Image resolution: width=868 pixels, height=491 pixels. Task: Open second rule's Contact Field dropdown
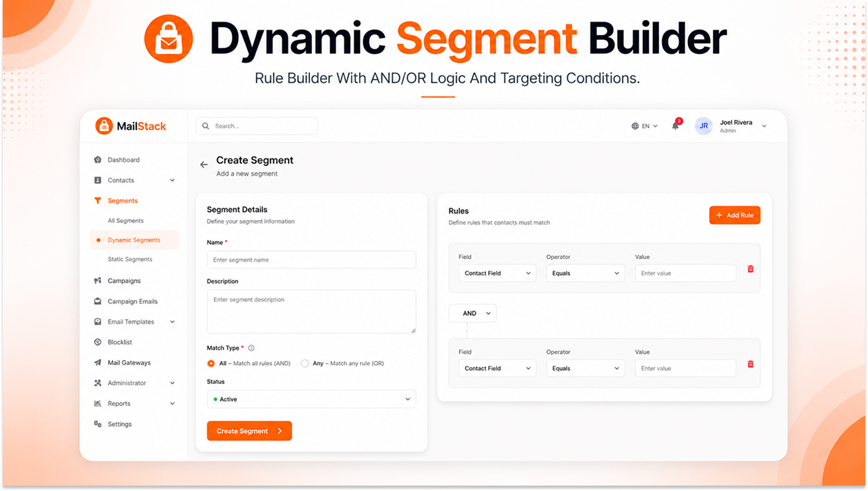497,368
